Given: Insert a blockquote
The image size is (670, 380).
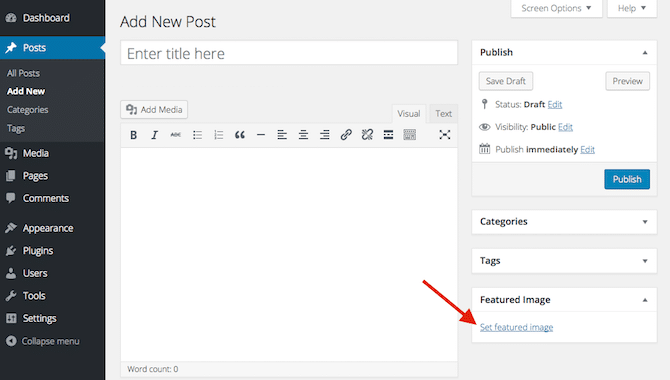Looking at the screenshot, I should (240, 135).
